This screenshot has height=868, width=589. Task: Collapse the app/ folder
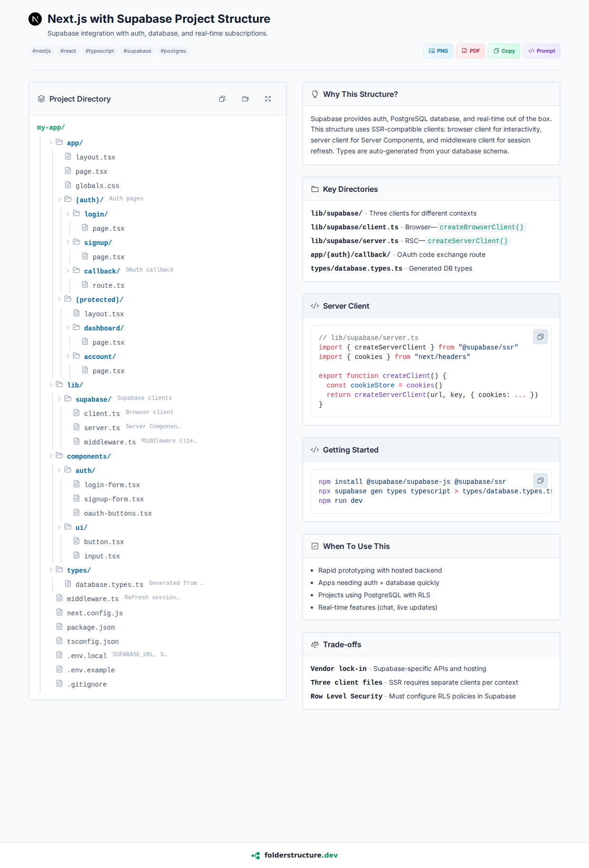pyautogui.click(x=51, y=142)
